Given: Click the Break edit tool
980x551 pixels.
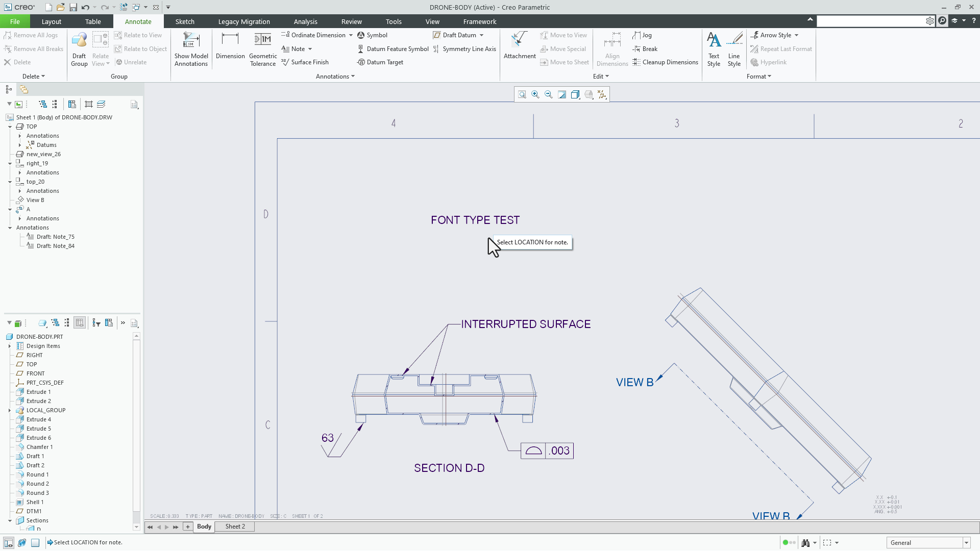Looking at the screenshot, I should pyautogui.click(x=645, y=49).
